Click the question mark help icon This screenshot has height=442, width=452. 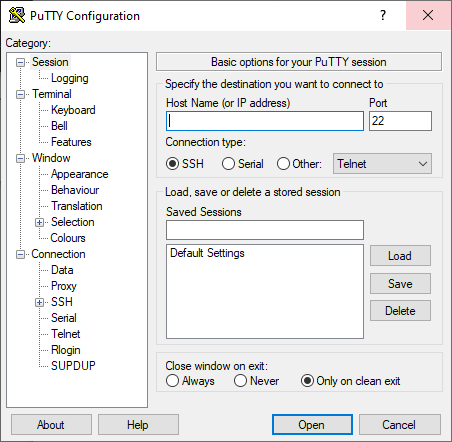pyautogui.click(x=383, y=15)
